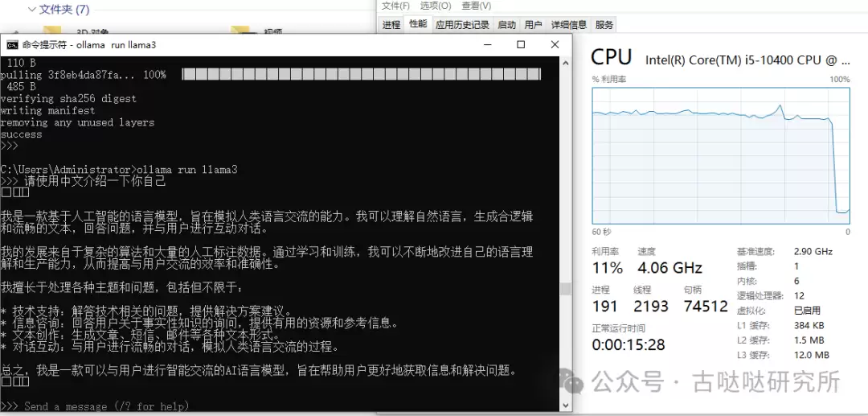Minimize the ollama run llama3 window
Viewport: 868px width, 416px height.
click(x=486, y=44)
